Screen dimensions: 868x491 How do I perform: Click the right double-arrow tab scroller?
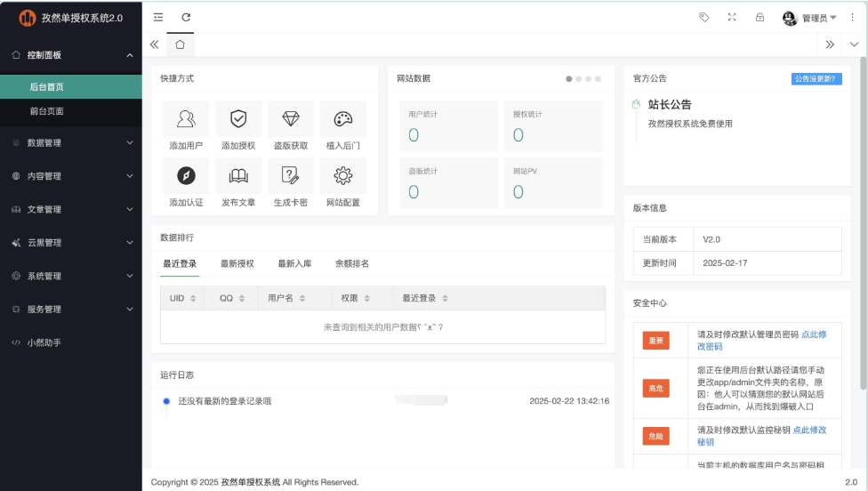pyautogui.click(x=830, y=44)
